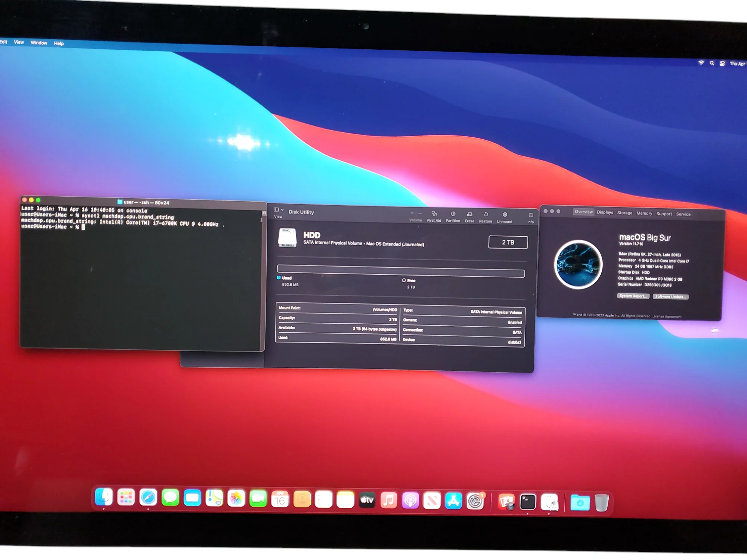Open System Preferences from the Dock
The width and height of the screenshot is (747, 560).
[475, 501]
